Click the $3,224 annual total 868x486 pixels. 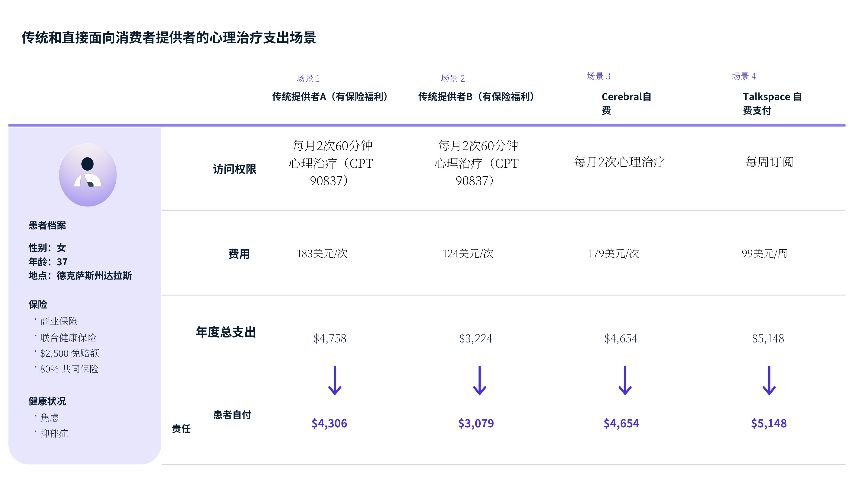(475, 338)
